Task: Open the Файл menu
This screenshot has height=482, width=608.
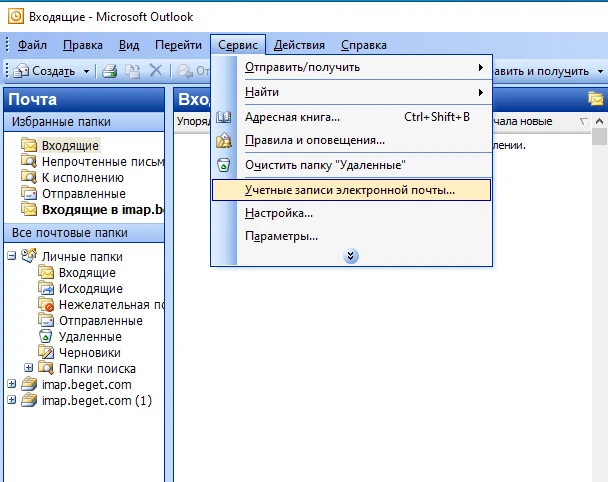Action: click(x=32, y=45)
